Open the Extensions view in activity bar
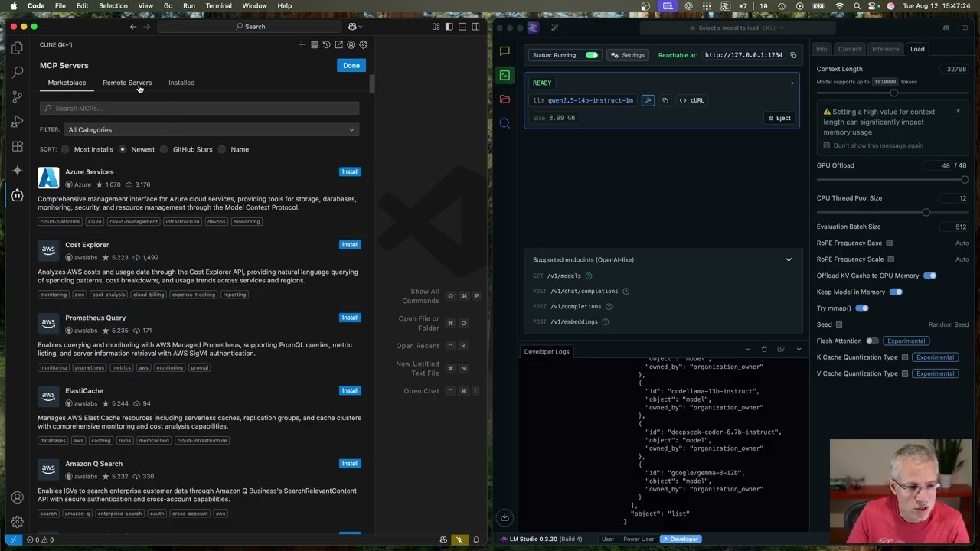Screen dimensions: 980x551 (x=17, y=145)
